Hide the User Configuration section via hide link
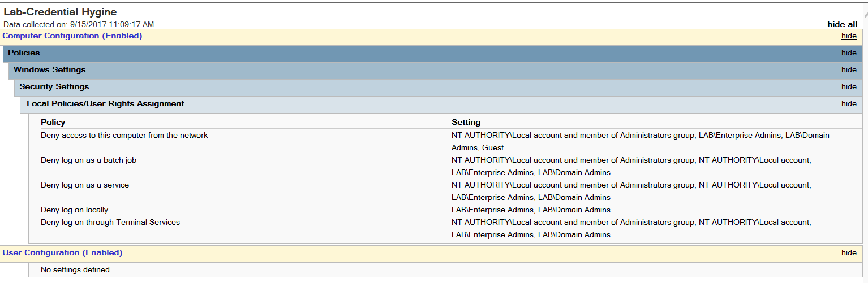The width and height of the screenshot is (868, 283). 849,252
